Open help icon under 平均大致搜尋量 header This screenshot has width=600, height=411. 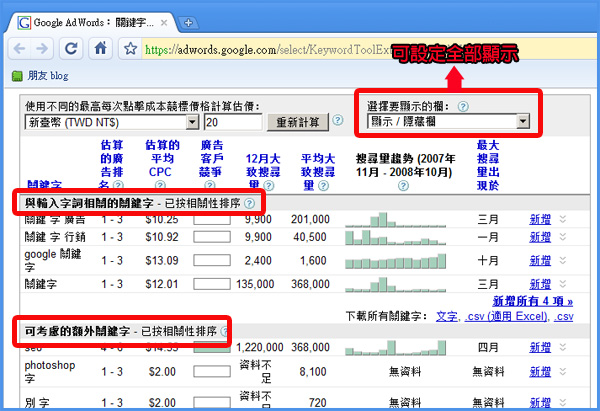tap(323, 186)
